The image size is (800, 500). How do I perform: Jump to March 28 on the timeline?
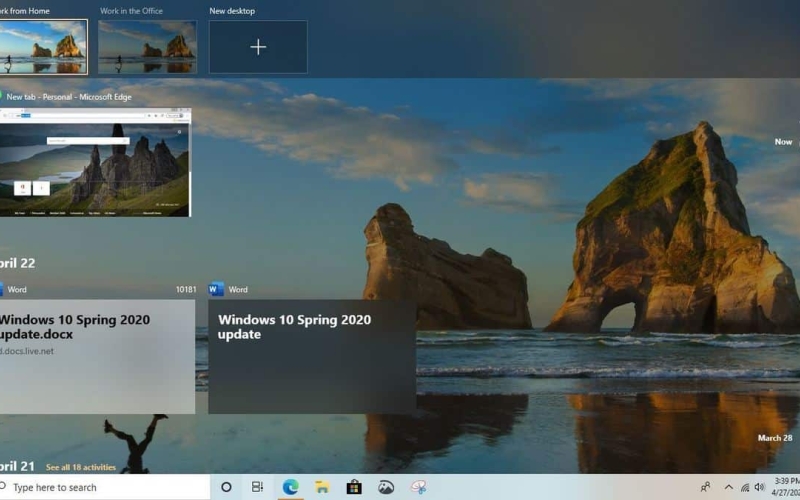775,438
